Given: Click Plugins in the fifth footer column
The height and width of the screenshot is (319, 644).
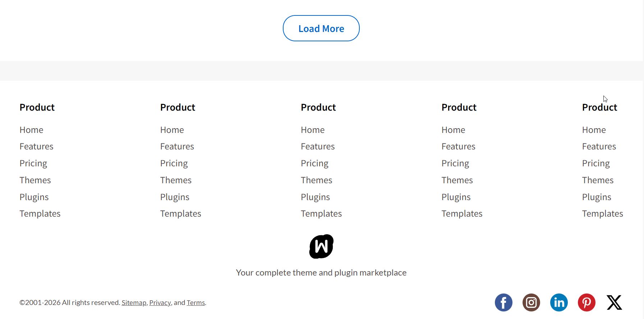Looking at the screenshot, I should (596, 197).
